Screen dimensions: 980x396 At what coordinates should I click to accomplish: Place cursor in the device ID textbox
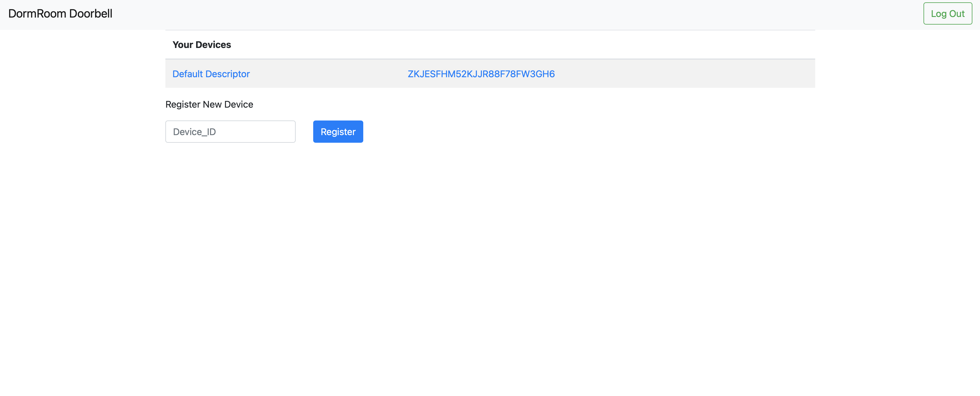[x=230, y=132]
